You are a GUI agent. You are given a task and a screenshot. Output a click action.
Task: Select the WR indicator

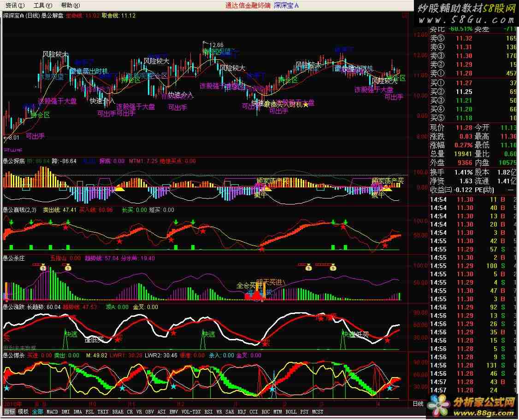click(x=219, y=412)
